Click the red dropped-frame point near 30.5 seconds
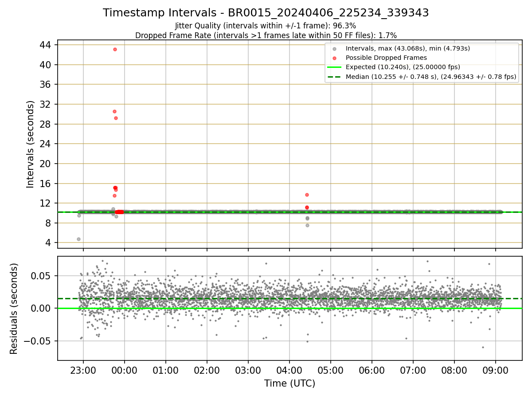This screenshot has height=399, width=532. coord(114,111)
